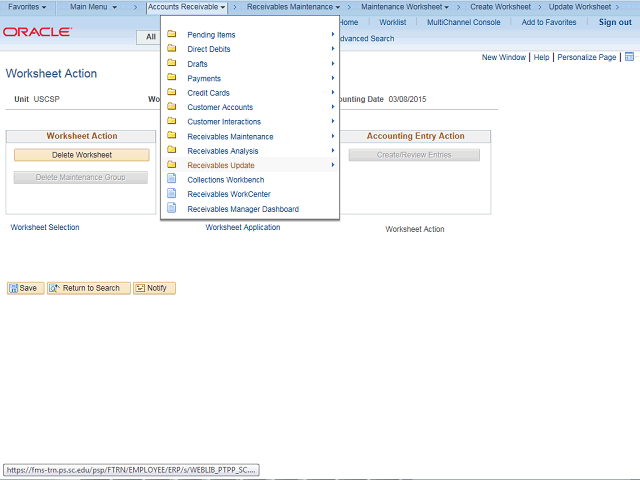Click the Direct Debits folder icon
Screen dimensions: 640x480
(172, 48)
